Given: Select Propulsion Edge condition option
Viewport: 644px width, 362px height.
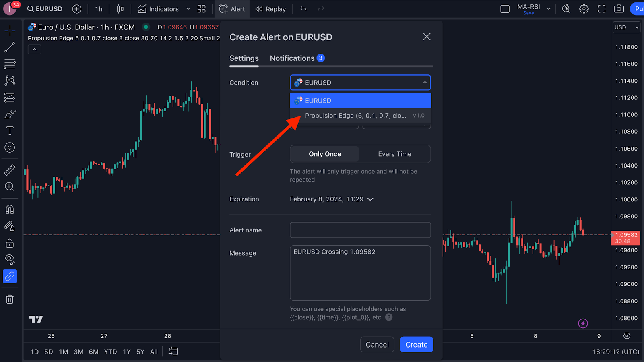Looking at the screenshot, I should coord(360,116).
